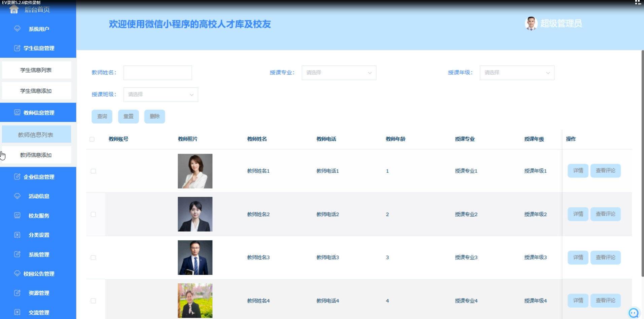Screen dimensions: 644x319
Task: Click the vertical page scrollbar
Action: (642, 163)
